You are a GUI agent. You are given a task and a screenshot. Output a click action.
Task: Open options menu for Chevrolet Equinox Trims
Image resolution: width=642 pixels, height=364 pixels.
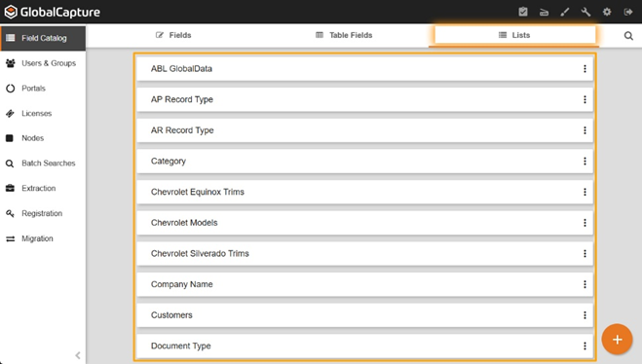(585, 192)
